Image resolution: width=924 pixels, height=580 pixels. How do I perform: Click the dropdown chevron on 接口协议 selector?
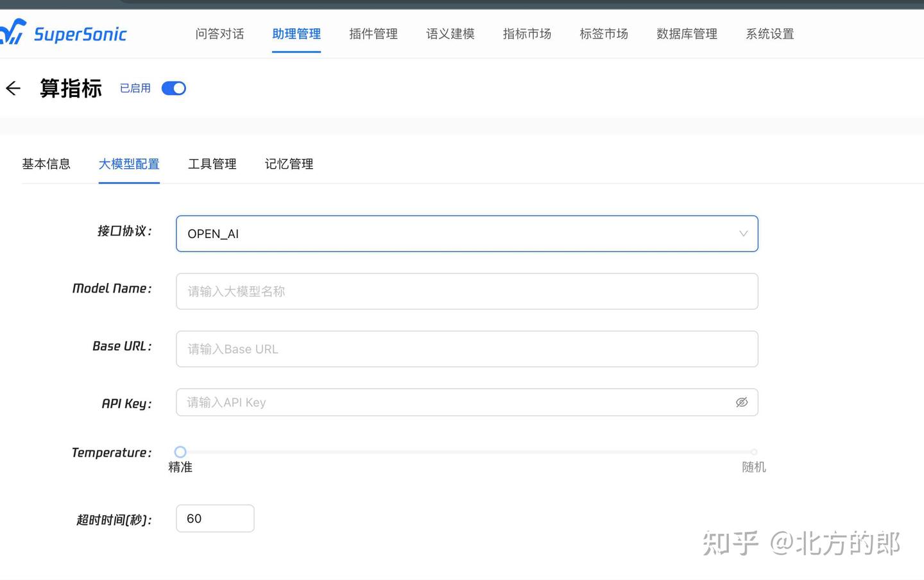coord(742,234)
